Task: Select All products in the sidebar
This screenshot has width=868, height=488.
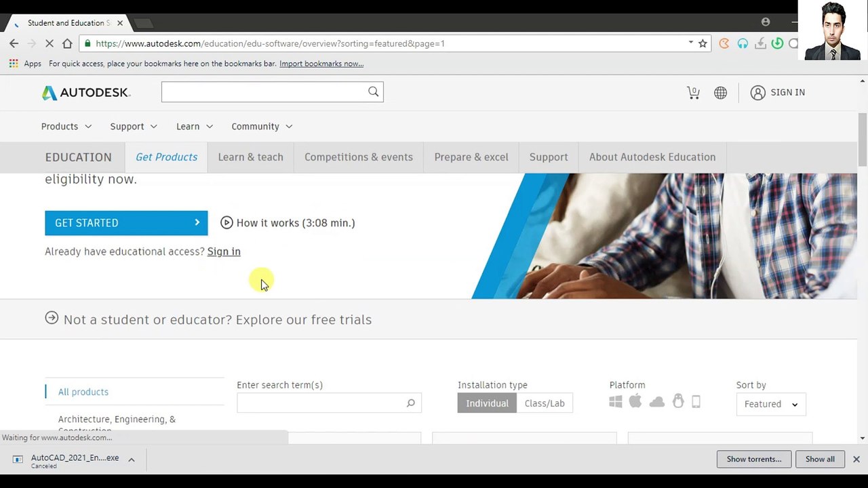Action: pos(83,392)
